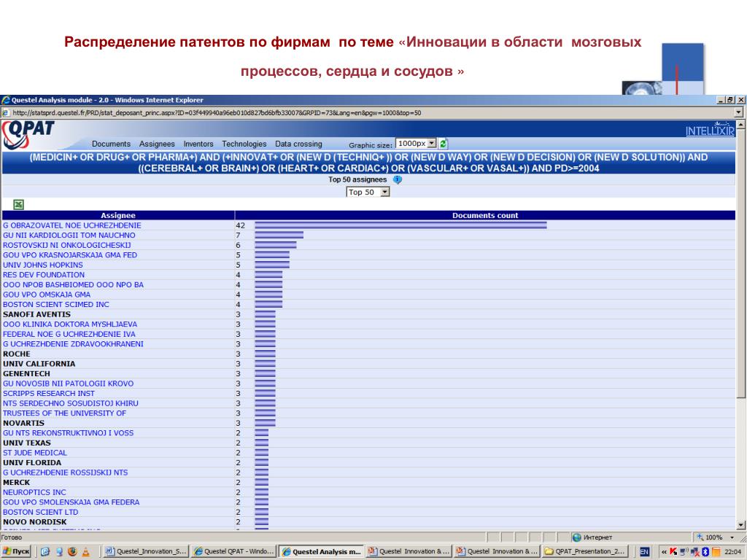Image resolution: width=747 pixels, height=560 pixels.
Task: Select the UNIV CALIFORNIA row text
Action: coord(39,364)
